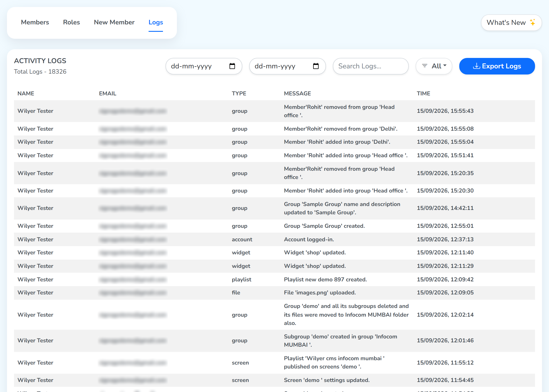This screenshot has height=392, width=549.
Task: Click timestamp 15/09/2026, 14:42:11
Action: tap(445, 208)
